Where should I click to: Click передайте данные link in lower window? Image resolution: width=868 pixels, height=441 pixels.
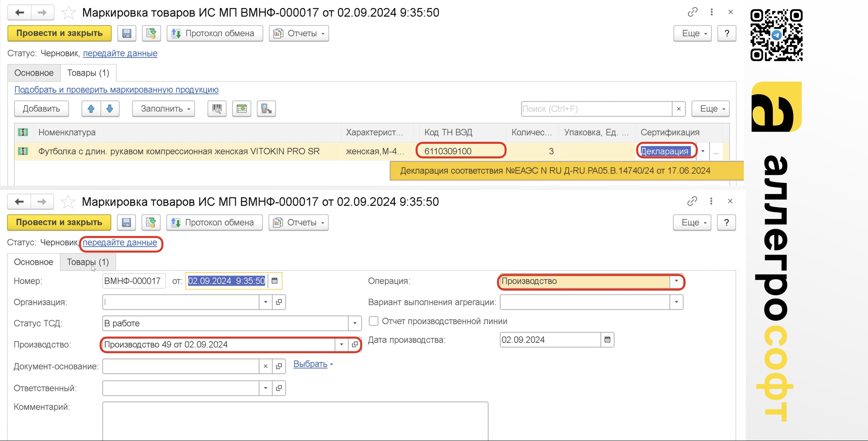pos(120,242)
